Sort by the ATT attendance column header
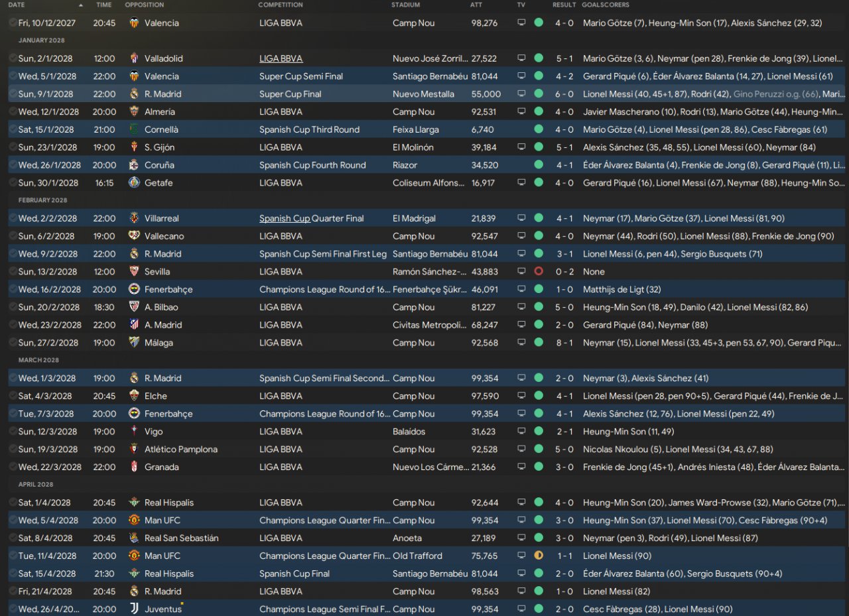 (476, 5)
